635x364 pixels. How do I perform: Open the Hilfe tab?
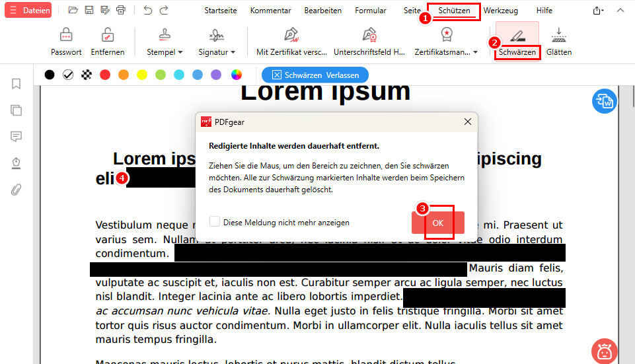[x=544, y=11]
